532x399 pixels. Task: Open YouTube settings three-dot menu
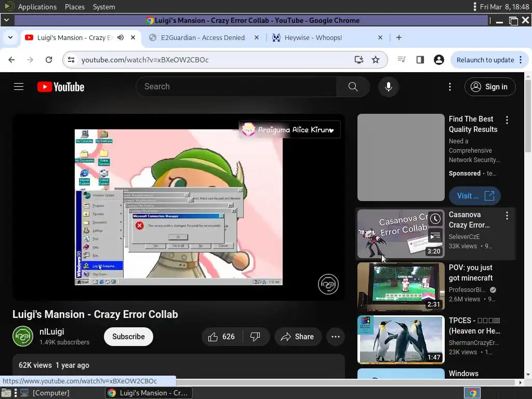[x=450, y=87]
